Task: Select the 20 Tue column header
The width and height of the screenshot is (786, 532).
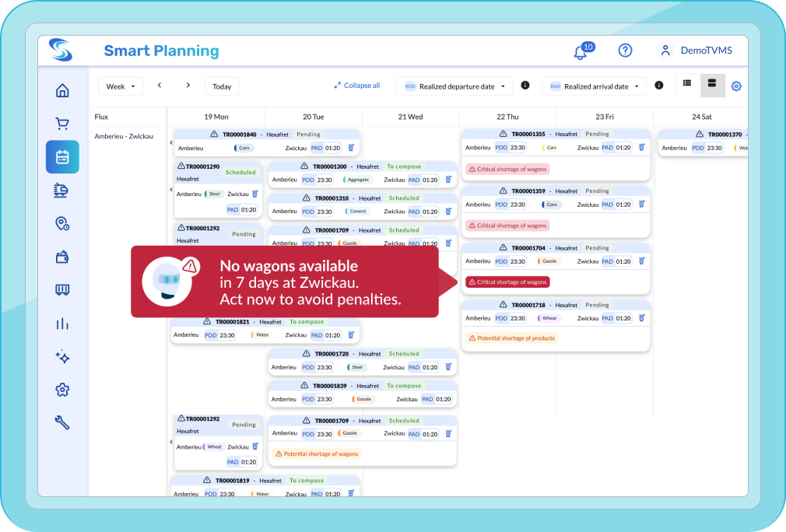Action: 314,117
